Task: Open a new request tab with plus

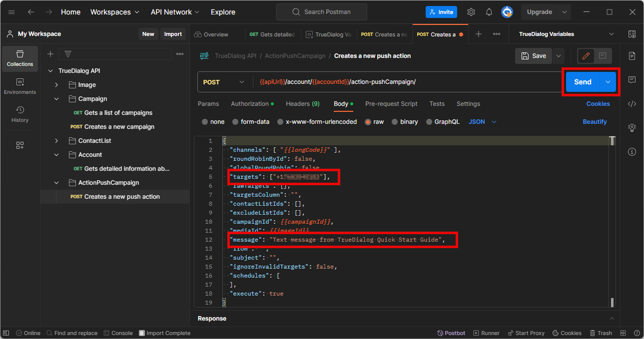Action: click(x=479, y=34)
